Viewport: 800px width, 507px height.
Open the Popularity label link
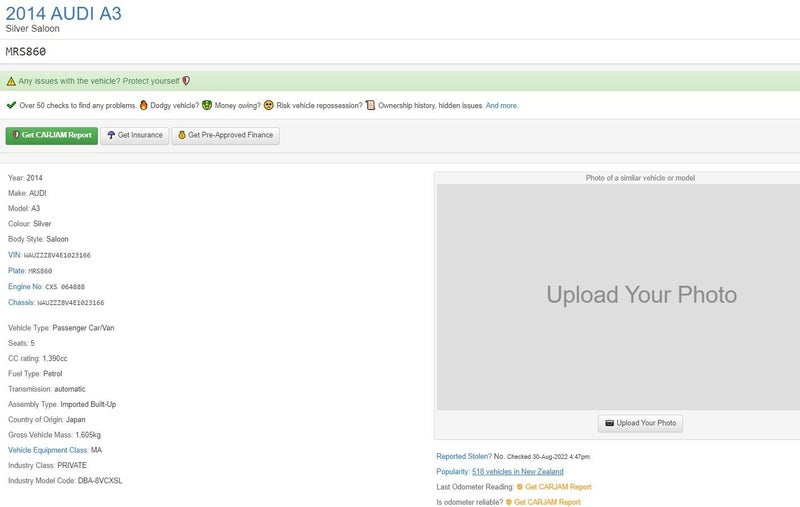click(x=453, y=472)
